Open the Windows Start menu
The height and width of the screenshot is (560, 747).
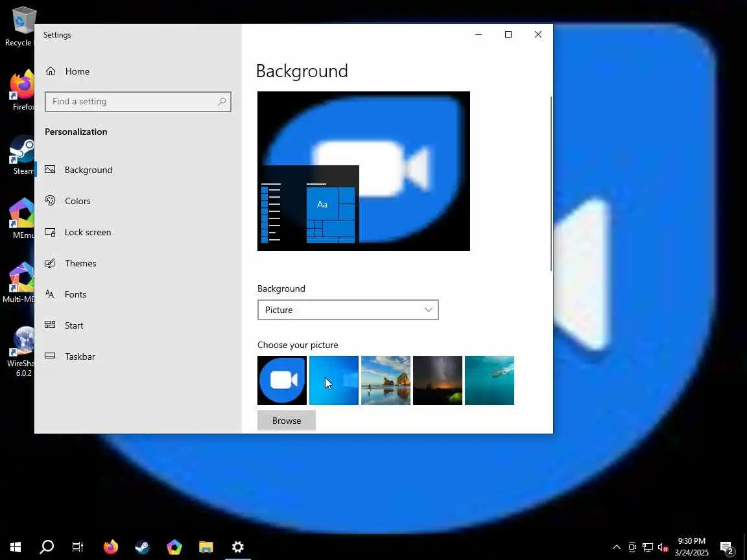point(16,546)
